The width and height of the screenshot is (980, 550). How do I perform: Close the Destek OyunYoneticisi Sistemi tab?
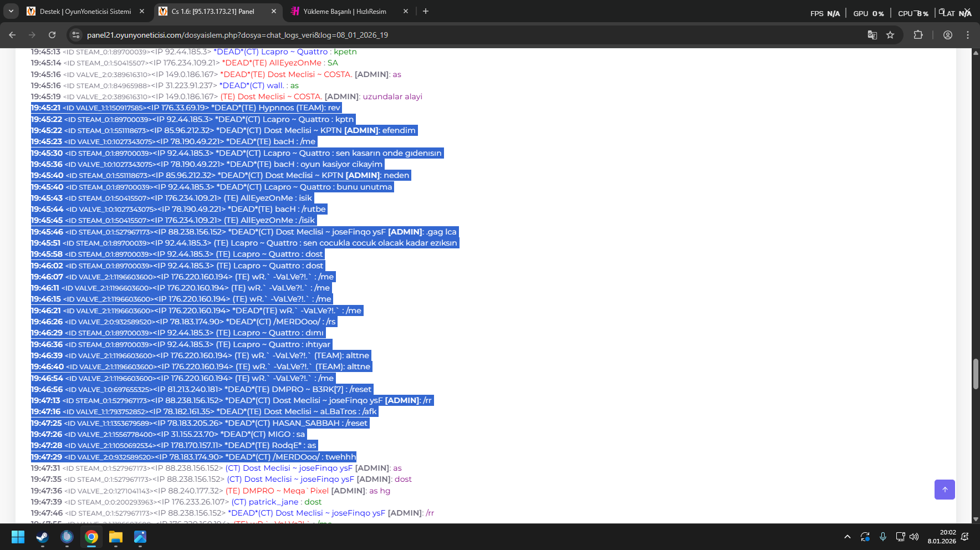(142, 11)
